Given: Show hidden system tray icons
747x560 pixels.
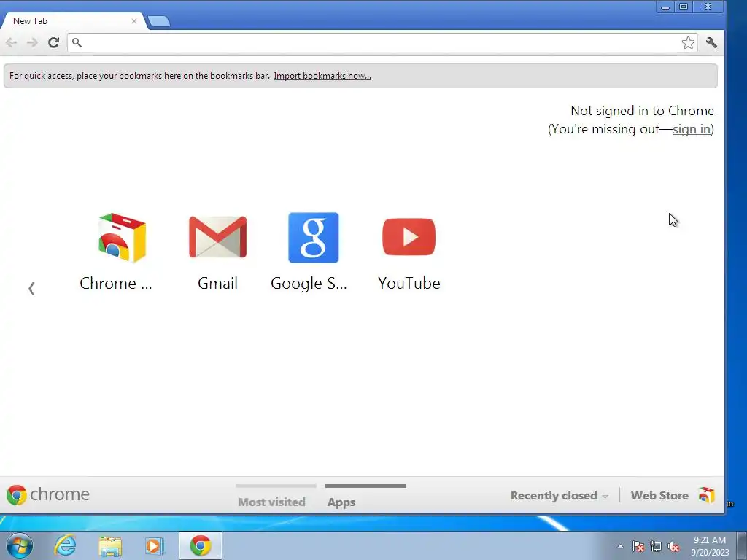Looking at the screenshot, I should [620, 546].
